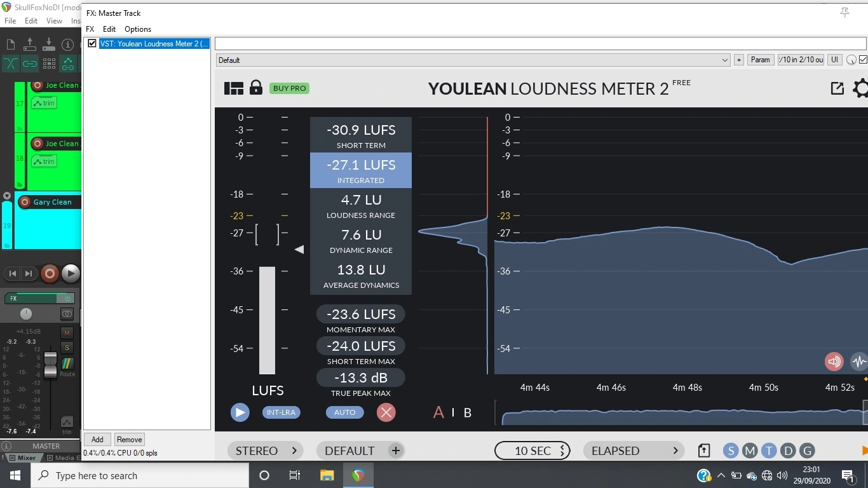Expand the ELAPSED time mode selector

pyautogui.click(x=634, y=451)
